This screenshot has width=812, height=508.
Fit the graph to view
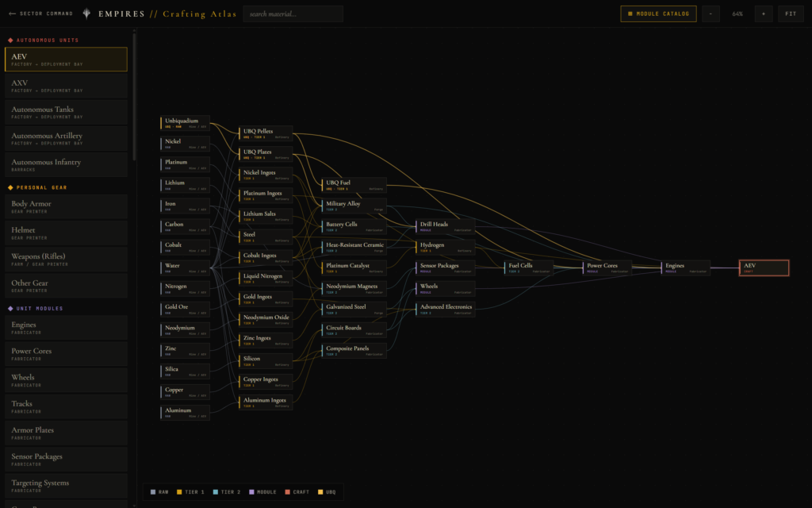coord(791,14)
